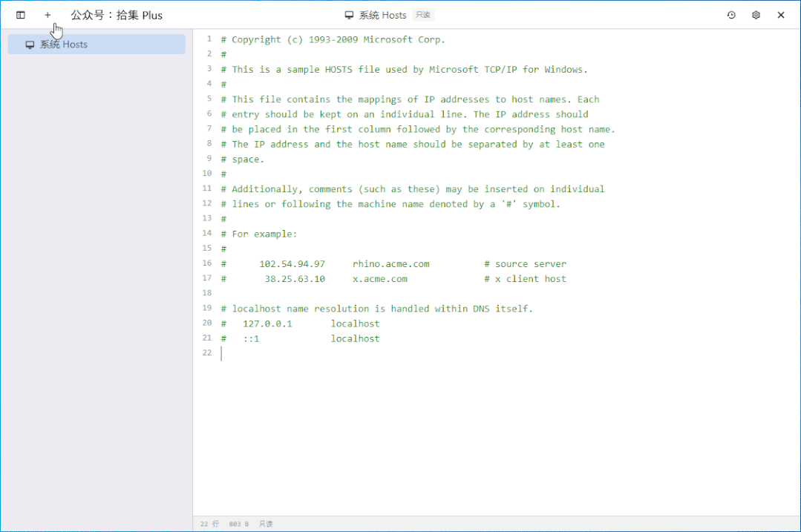Screen dimensions: 801x532
Task: Click line with 38.25.63.10 x.acme.com
Action: click(x=393, y=279)
